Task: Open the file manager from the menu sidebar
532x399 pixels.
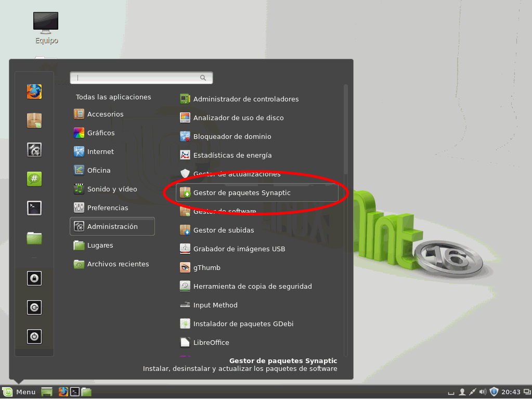Action: point(34,237)
